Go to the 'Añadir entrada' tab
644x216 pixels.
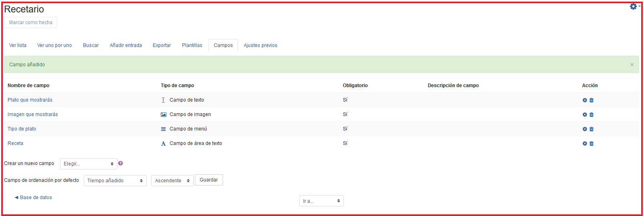[x=126, y=45]
